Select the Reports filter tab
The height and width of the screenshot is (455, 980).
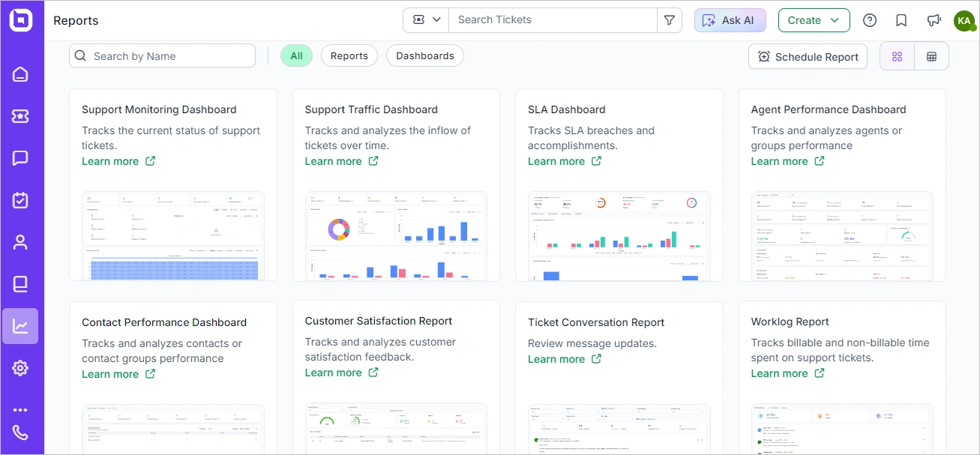click(x=349, y=55)
